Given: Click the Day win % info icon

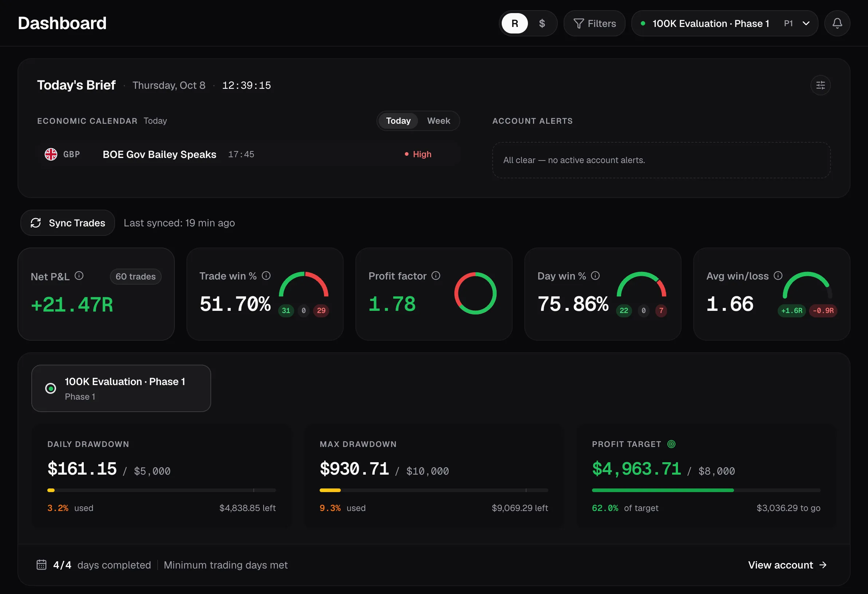Looking at the screenshot, I should point(595,276).
